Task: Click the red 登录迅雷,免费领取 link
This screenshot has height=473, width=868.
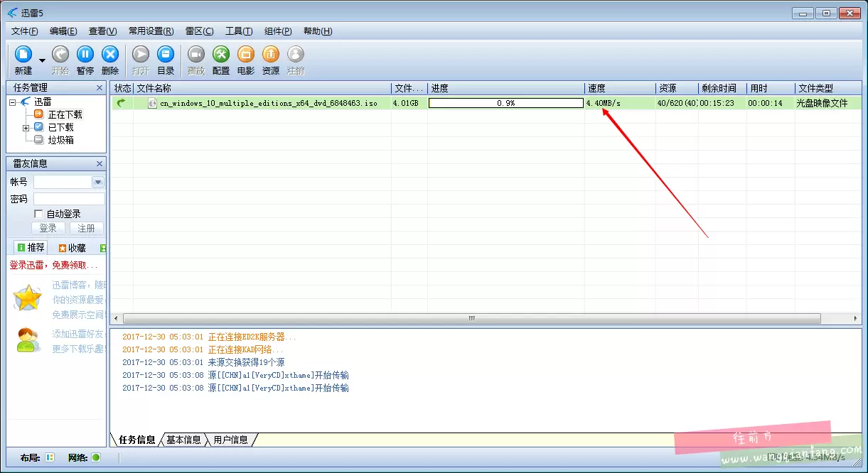Action: click(53, 265)
